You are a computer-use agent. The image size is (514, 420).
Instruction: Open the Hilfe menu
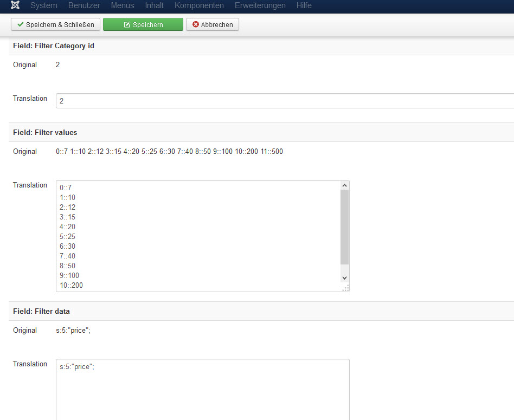click(304, 5)
